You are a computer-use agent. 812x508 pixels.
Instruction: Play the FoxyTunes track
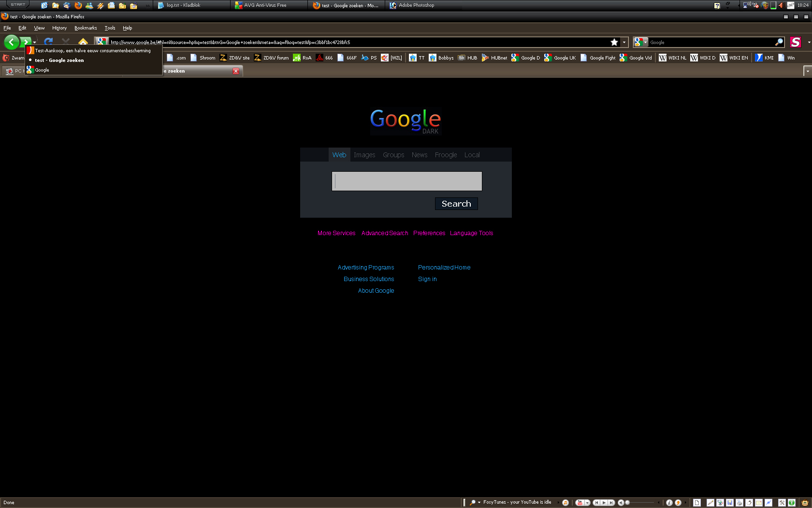click(x=604, y=503)
